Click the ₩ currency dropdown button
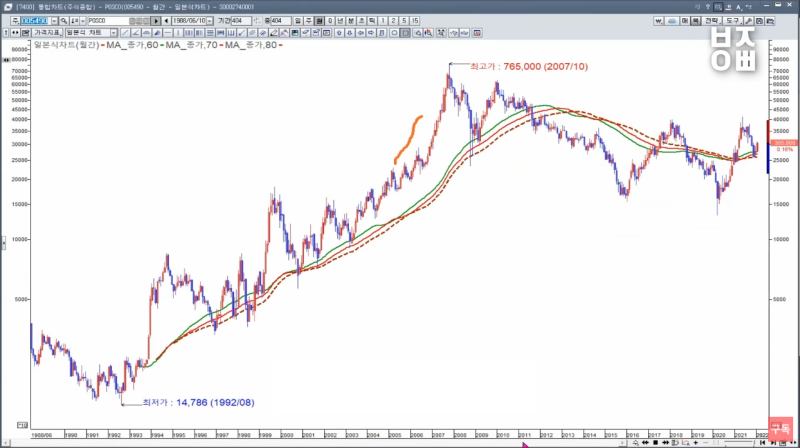Image resolution: width=800 pixels, height=448 pixels. [658, 21]
